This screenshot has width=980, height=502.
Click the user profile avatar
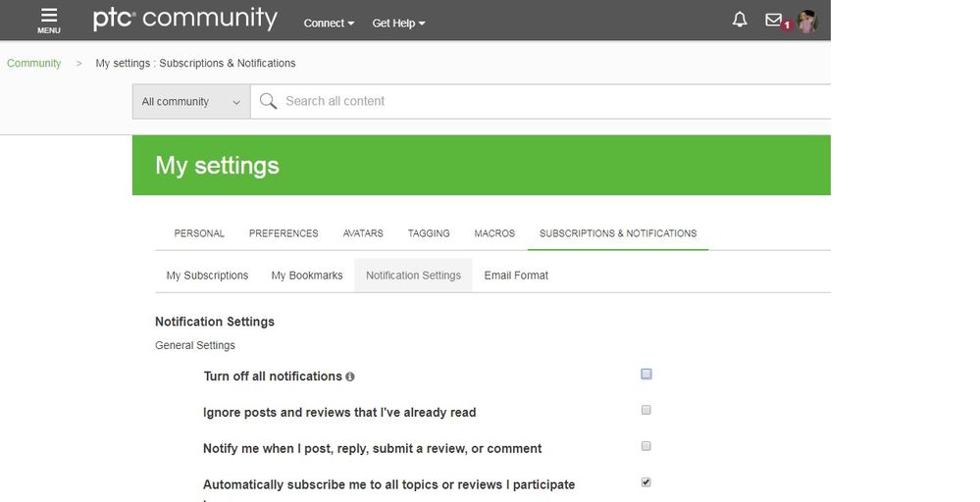click(807, 22)
